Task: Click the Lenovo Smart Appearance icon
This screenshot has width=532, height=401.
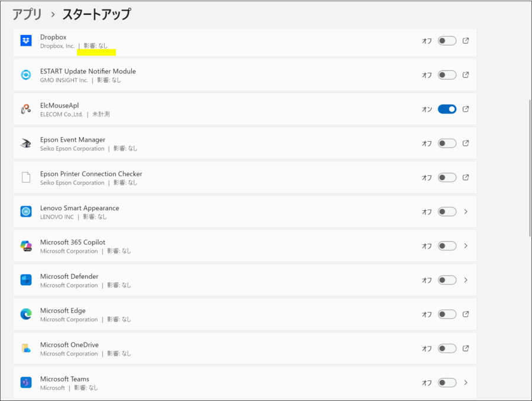Action: click(25, 211)
